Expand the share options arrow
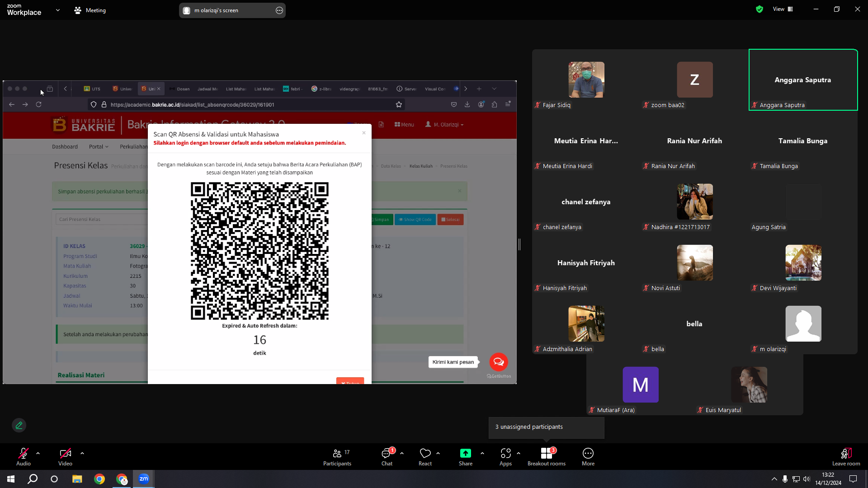868x488 pixels. coord(482,453)
